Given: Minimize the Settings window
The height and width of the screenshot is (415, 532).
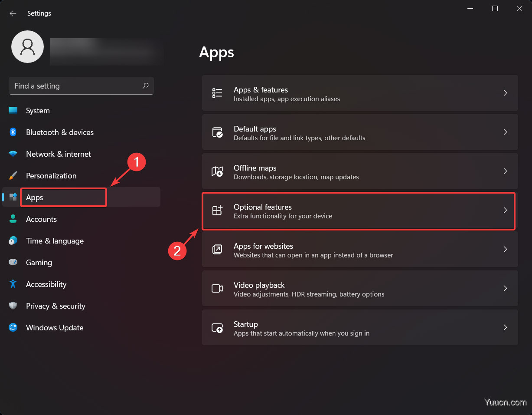Looking at the screenshot, I should [x=470, y=9].
